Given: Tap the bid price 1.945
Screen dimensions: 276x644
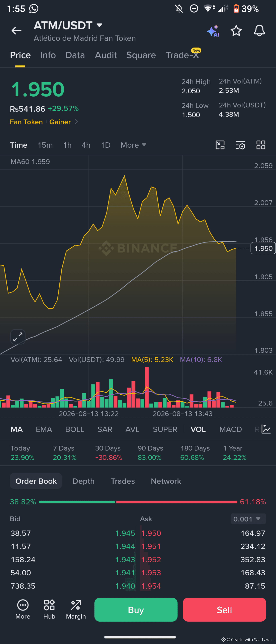Looking at the screenshot, I should click(x=125, y=533).
